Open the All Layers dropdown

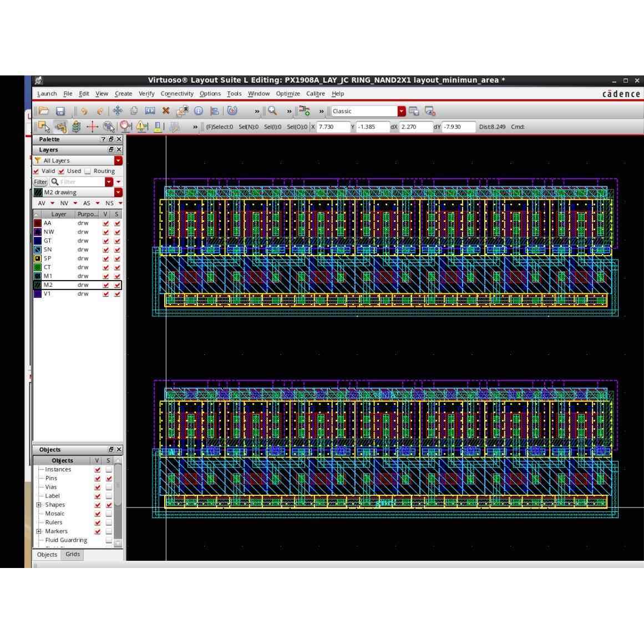pyautogui.click(x=118, y=161)
